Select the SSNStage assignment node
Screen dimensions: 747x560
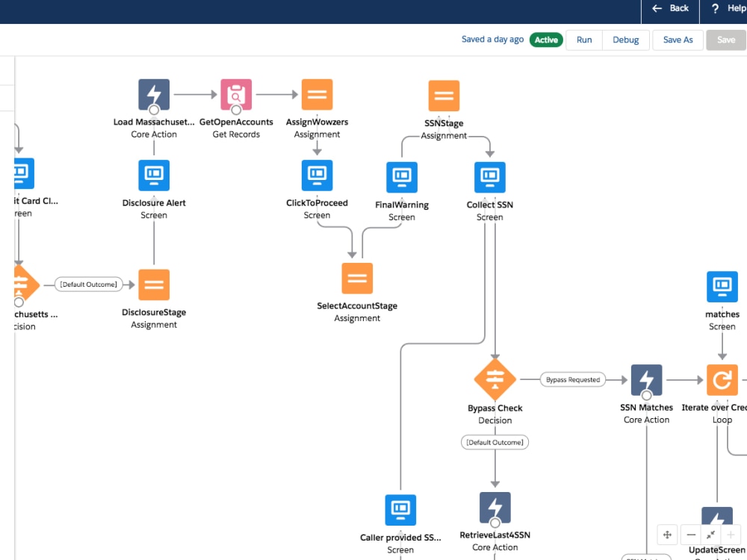tap(444, 95)
